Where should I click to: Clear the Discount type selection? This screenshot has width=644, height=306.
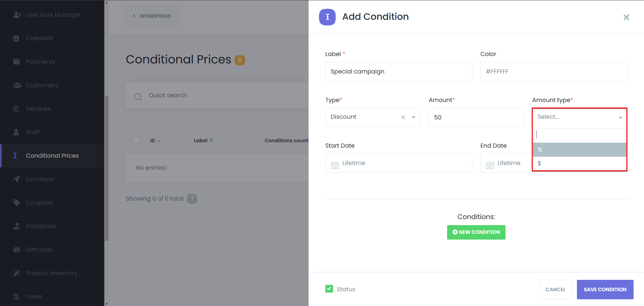click(x=403, y=117)
